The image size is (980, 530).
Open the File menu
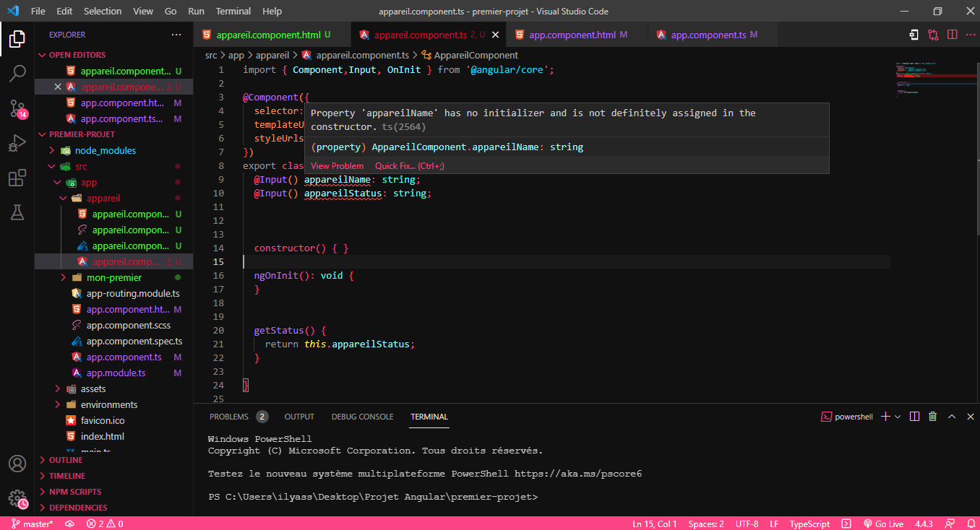[x=38, y=12]
